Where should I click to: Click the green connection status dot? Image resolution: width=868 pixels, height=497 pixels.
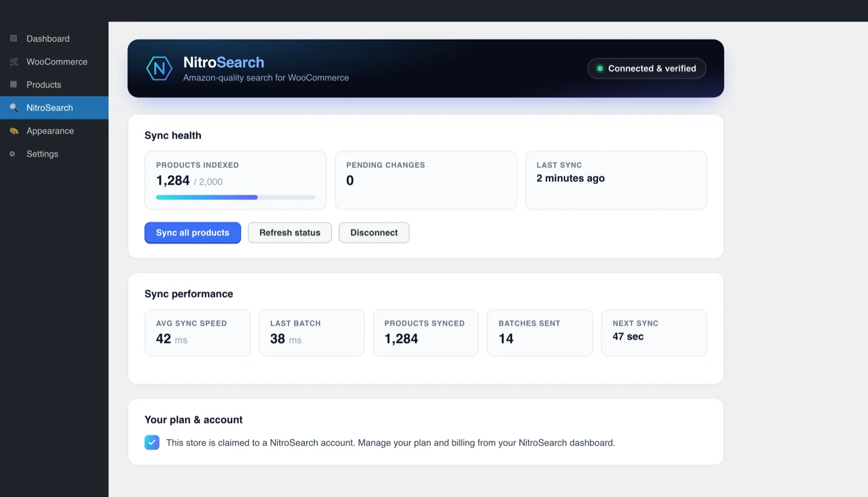click(600, 68)
